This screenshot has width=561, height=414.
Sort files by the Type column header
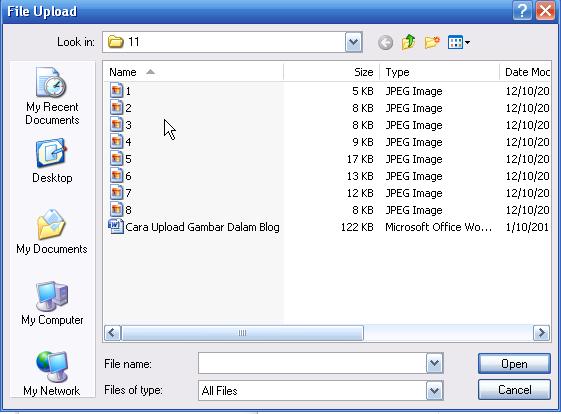tap(439, 72)
